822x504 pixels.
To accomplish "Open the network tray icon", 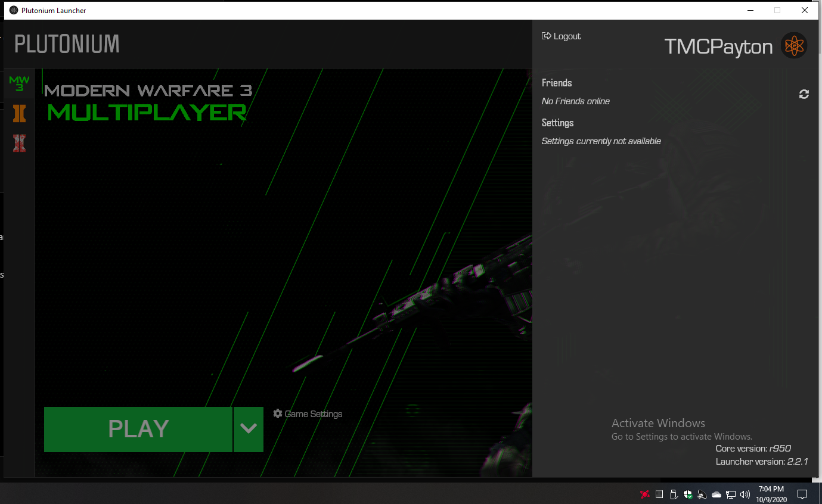I will click(x=731, y=494).
